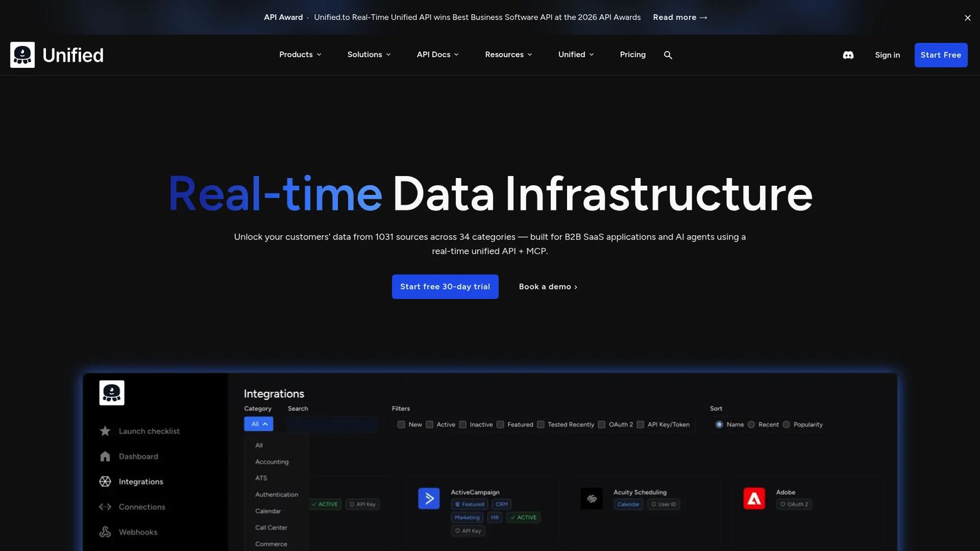
Task: Select Call Center in the category list
Action: click(x=271, y=528)
